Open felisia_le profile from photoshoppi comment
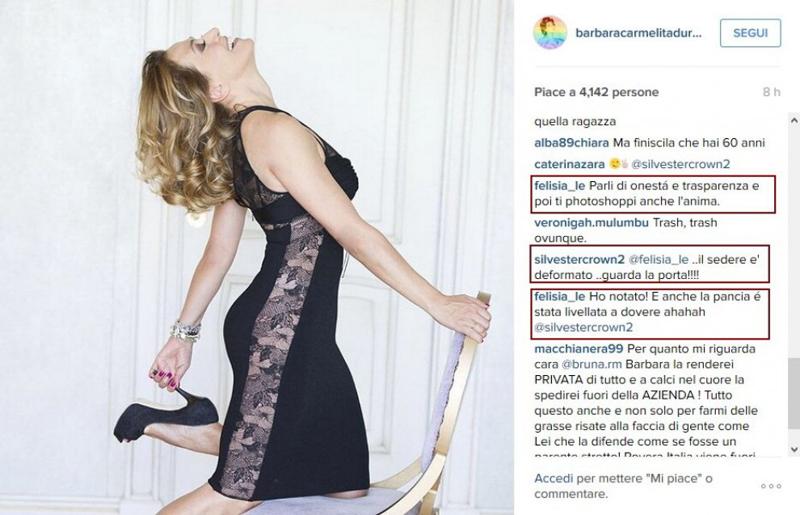Viewport: 800px width, 515px height. click(x=560, y=186)
